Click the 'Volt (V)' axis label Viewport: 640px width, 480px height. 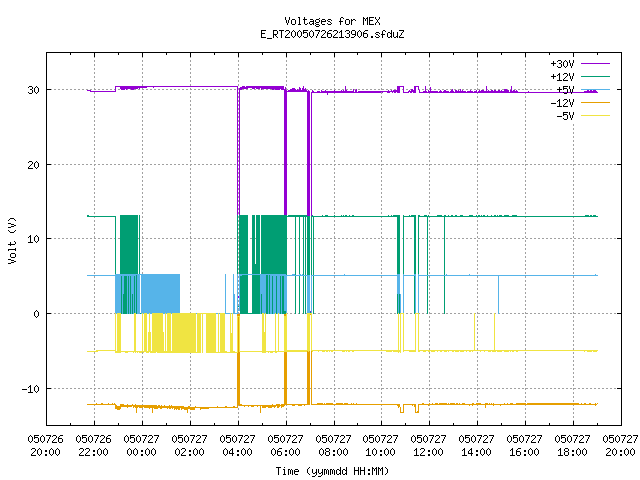tap(12, 240)
